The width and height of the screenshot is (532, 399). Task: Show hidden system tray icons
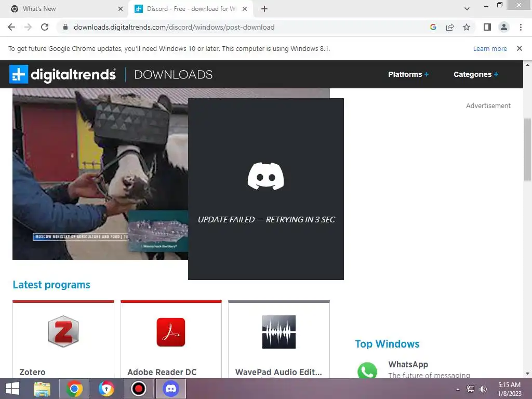click(x=458, y=389)
